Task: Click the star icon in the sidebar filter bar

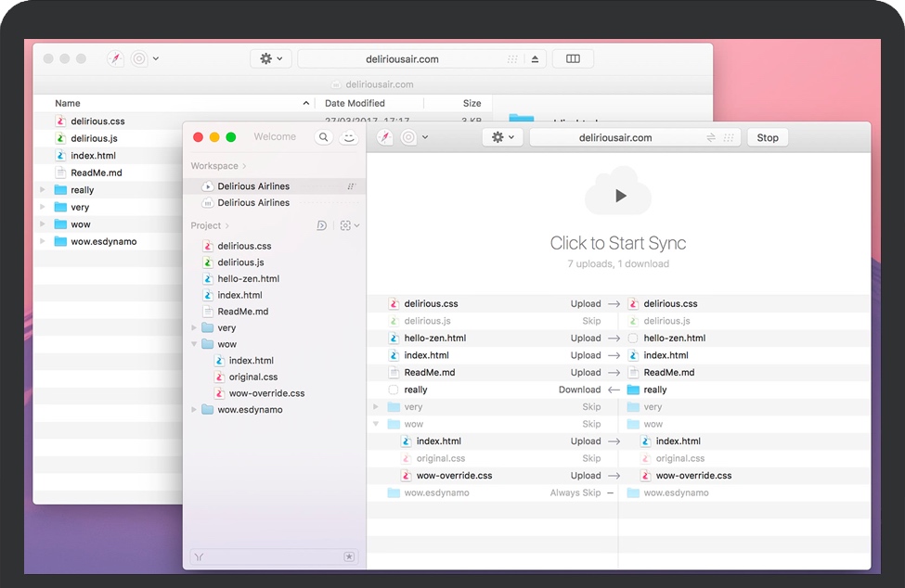Action: [349, 557]
